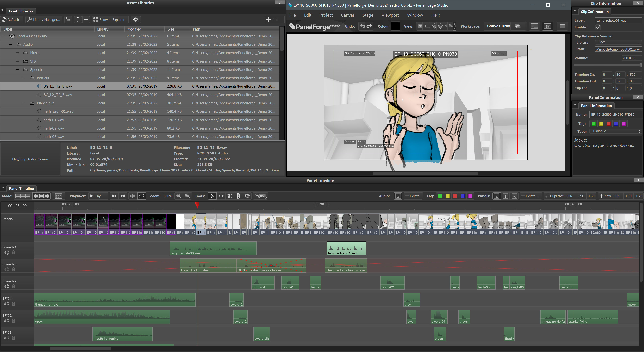This screenshot has width=644, height=352.
Task: Toggle the loop playback icon
Action: point(142,196)
